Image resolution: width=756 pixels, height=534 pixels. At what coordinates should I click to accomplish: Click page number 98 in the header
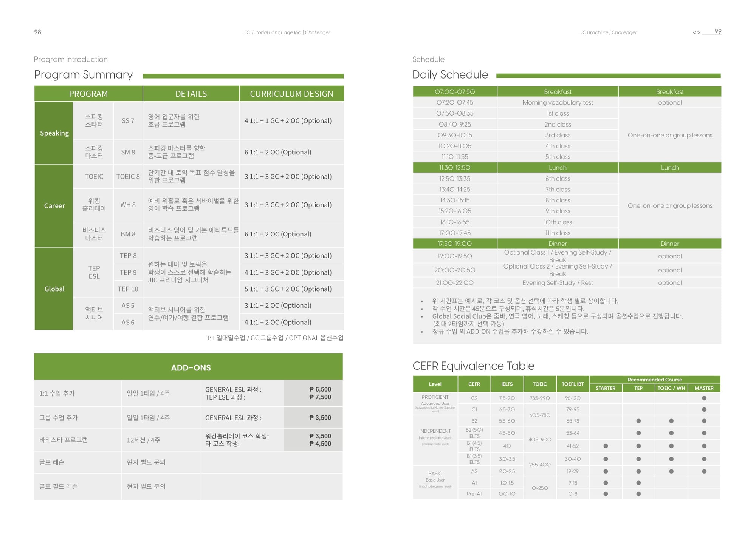click(x=37, y=32)
